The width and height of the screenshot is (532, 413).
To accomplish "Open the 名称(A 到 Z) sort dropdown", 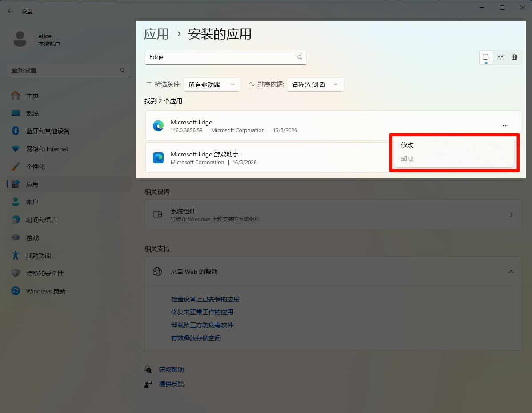I will tap(316, 84).
